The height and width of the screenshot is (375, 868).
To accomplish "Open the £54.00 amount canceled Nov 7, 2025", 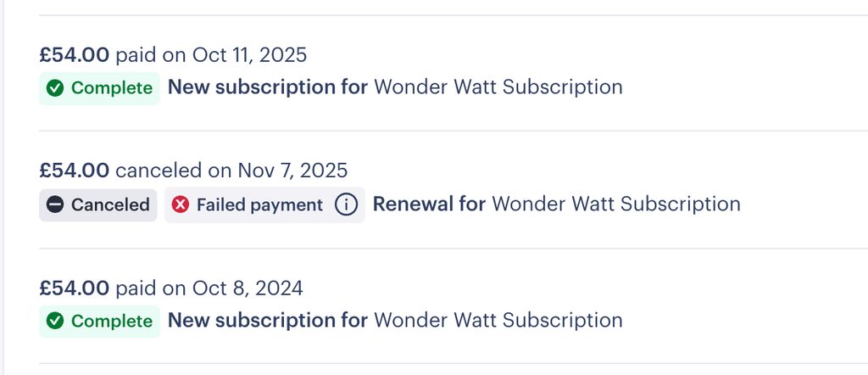I will pyautogui.click(x=75, y=171).
